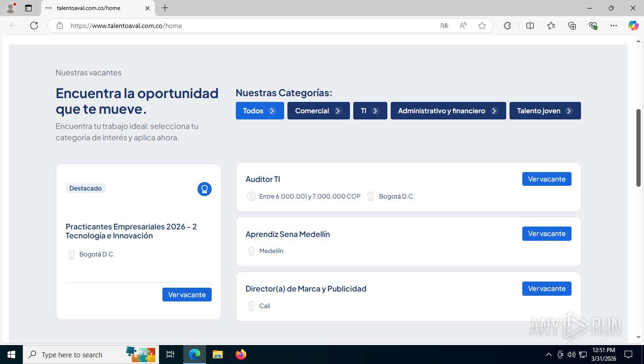Click the address bar URL
This screenshot has height=364, width=644.
pyautogui.click(x=126, y=26)
